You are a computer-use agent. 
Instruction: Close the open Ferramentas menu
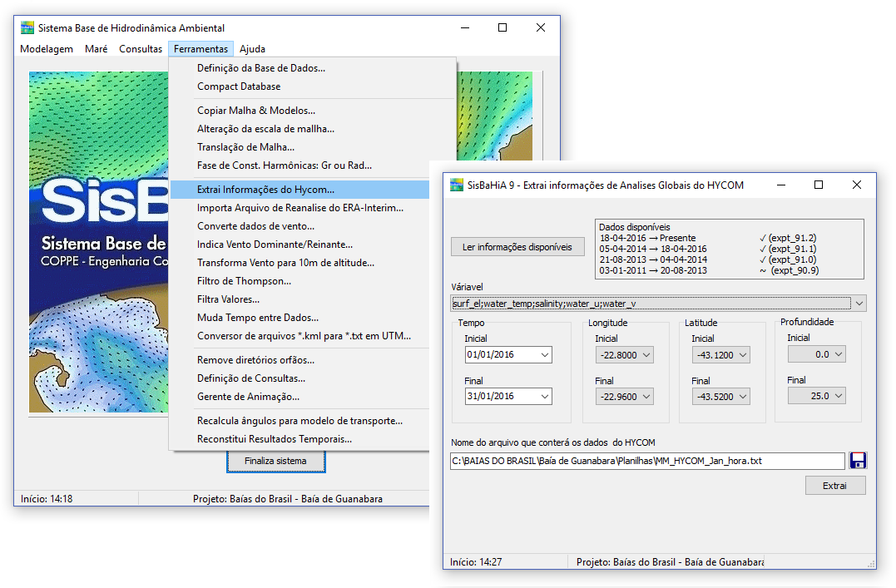[200, 49]
